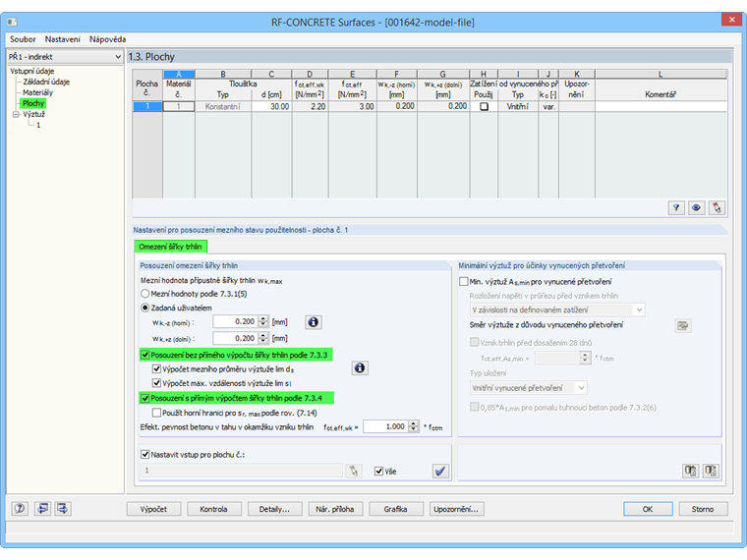This screenshot has width=747, height=560.
Task: Click the pick surface icon beside surface list
Action: 354,471
